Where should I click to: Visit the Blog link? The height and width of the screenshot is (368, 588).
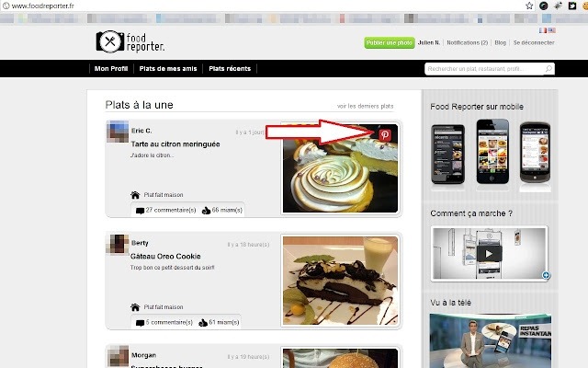pyautogui.click(x=500, y=43)
